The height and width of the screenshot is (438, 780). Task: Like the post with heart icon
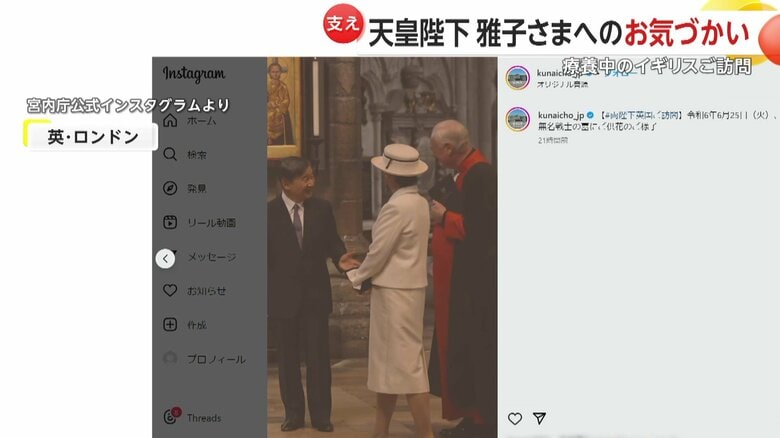tap(515, 419)
